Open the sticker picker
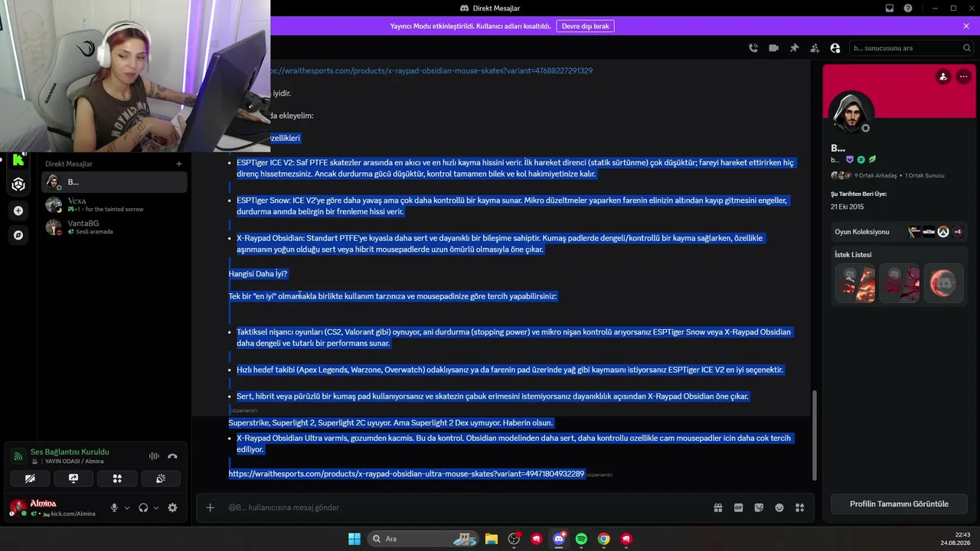The image size is (980, 551). pyautogui.click(x=759, y=507)
